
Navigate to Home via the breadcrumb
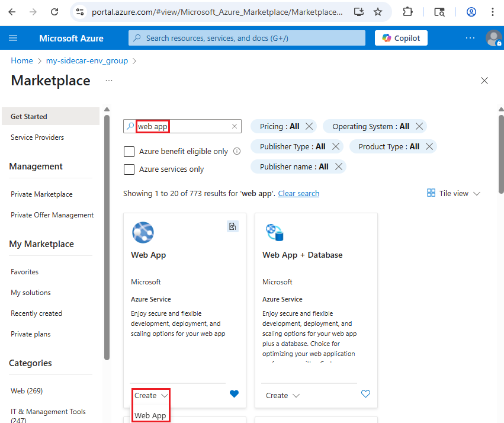click(x=22, y=60)
